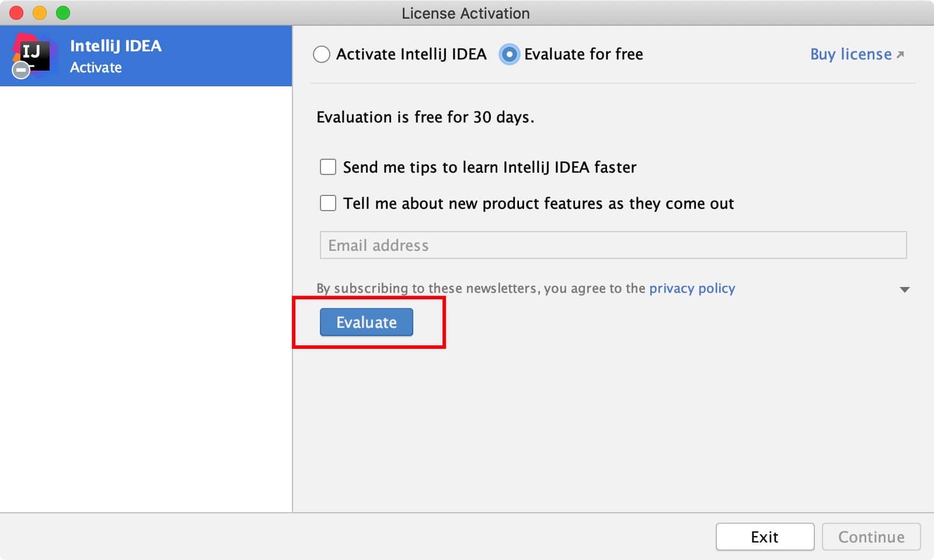Click the 'Evaluation is free for 30 days' text
934x560 pixels.
tap(425, 117)
